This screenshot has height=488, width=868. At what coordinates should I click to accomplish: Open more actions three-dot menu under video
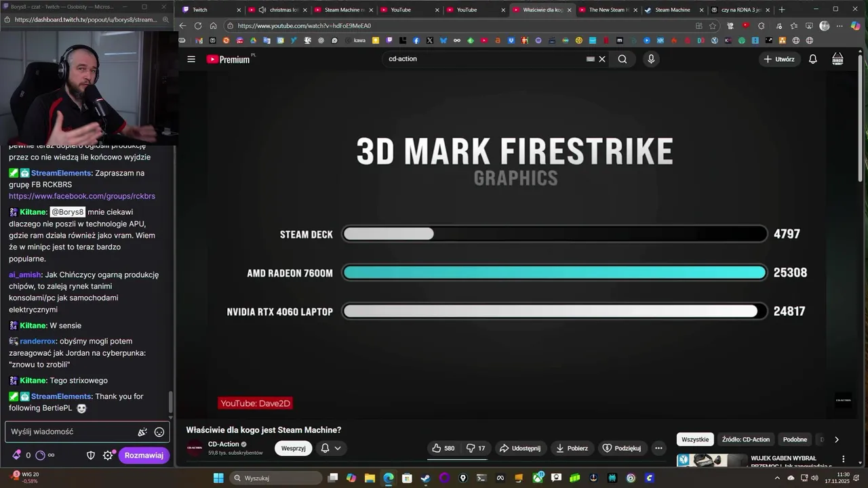coord(658,448)
